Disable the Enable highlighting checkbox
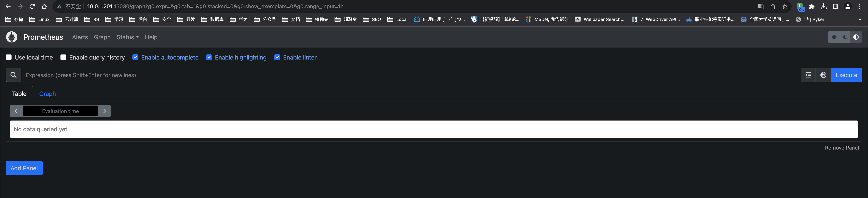868x198 pixels. (209, 57)
